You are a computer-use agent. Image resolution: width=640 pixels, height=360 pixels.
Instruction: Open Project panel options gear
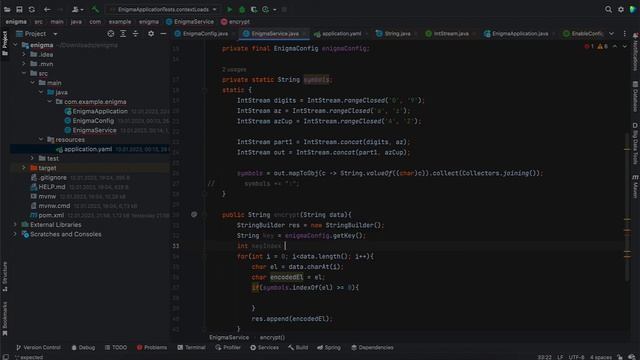pyautogui.click(x=151, y=34)
